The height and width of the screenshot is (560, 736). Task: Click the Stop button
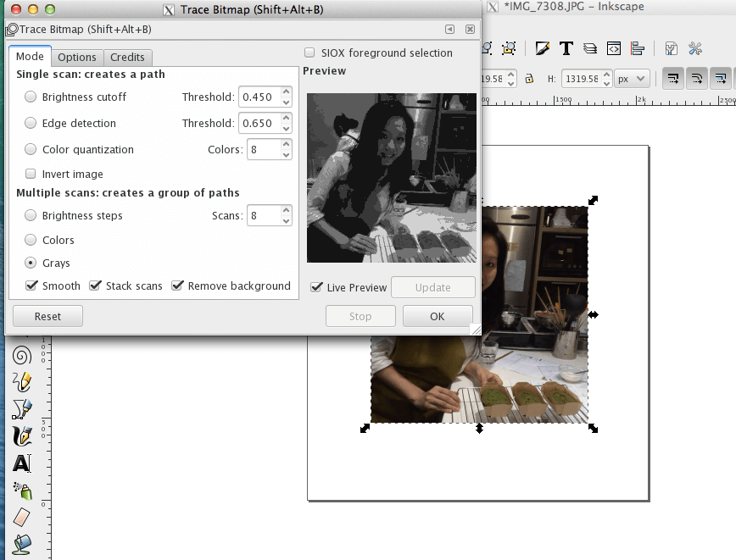tap(360, 317)
